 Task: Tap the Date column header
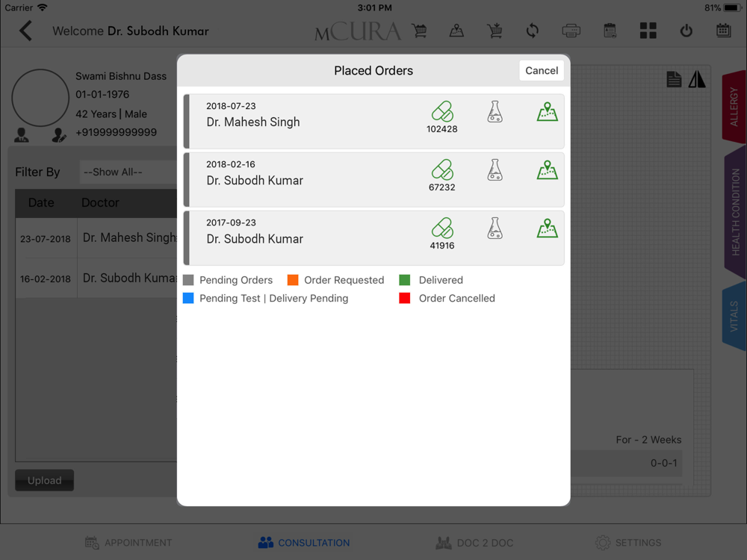pyautogui.click(x=41, y=202)
